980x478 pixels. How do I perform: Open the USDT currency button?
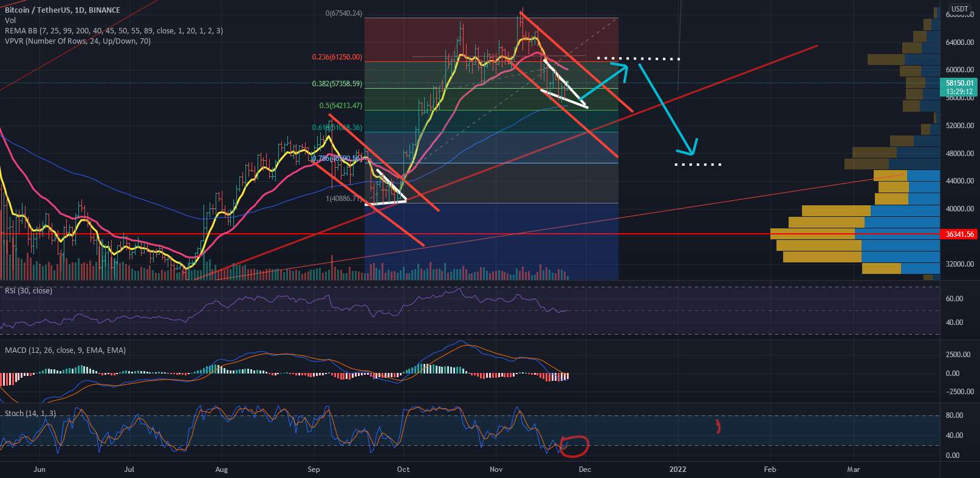(960, 9)
